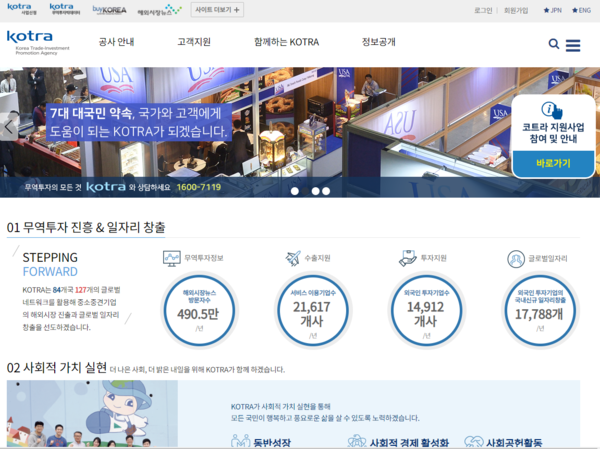Click the 회원가입 link
The image size is (600, 449).
pos(516,10)
